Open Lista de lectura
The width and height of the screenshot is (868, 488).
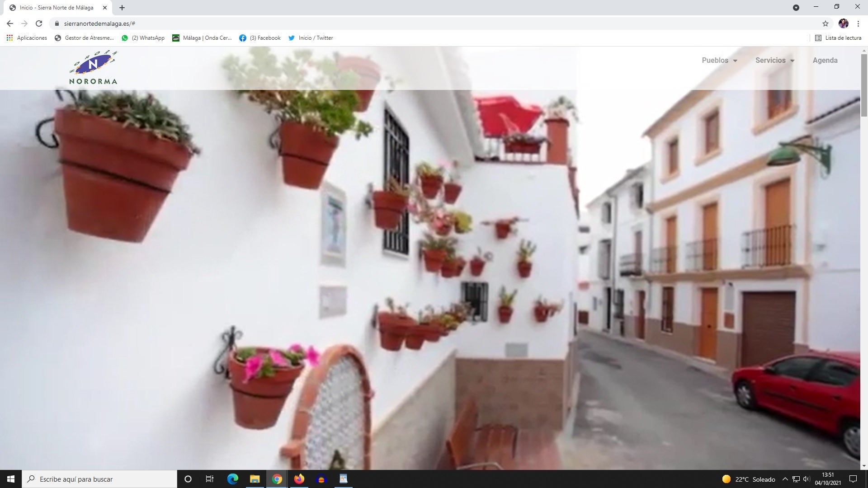(839, 38)
